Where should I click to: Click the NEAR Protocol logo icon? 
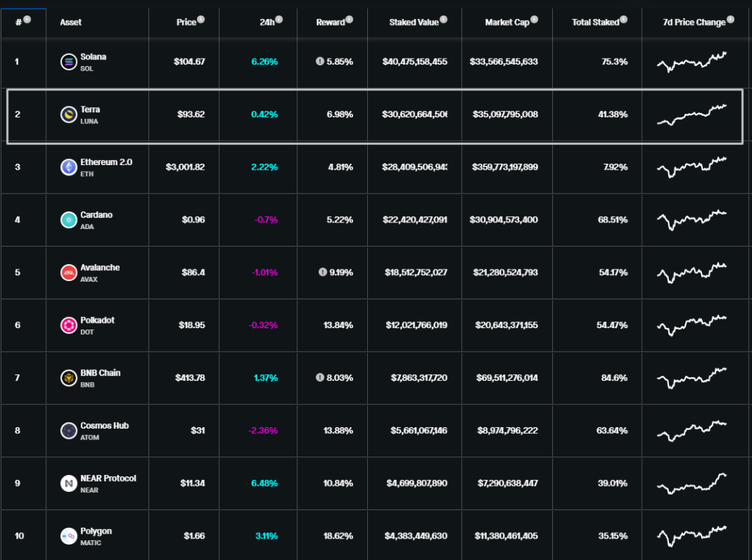[x=68, y=484]
